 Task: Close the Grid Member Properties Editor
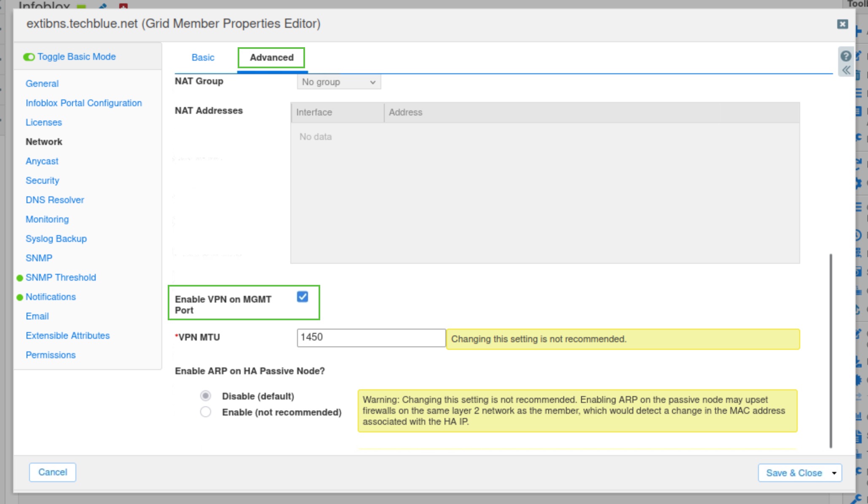842,24
